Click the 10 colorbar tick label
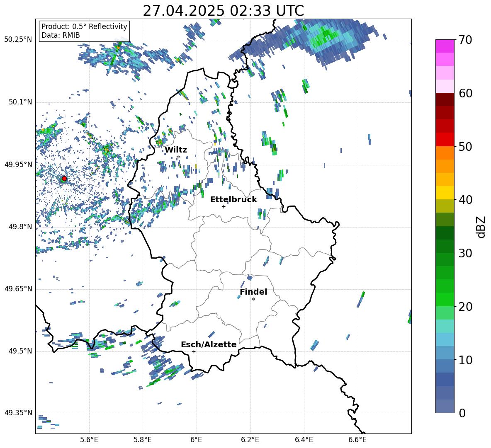491x448 pixels. point(465,360)
